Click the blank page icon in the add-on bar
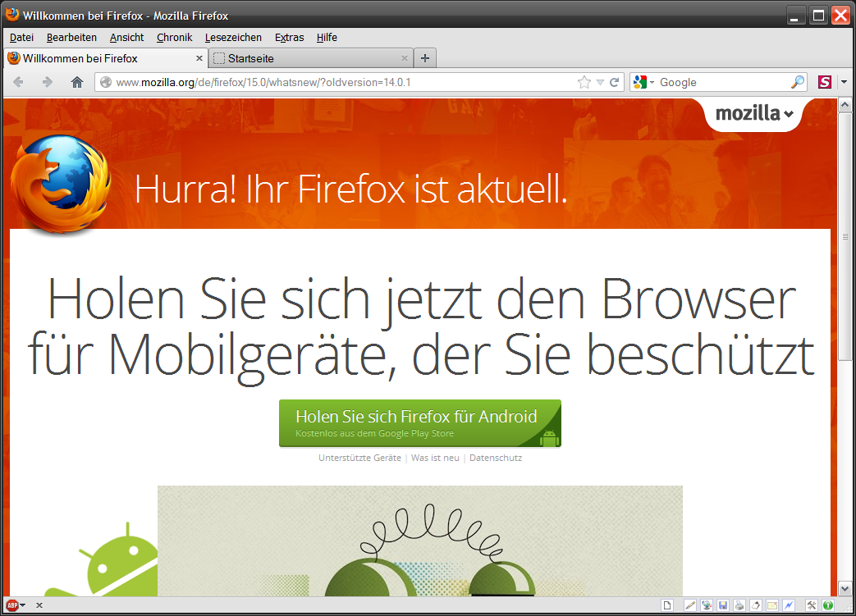Image resolution: width=856 pixels, height=616 pixels. 667,605
